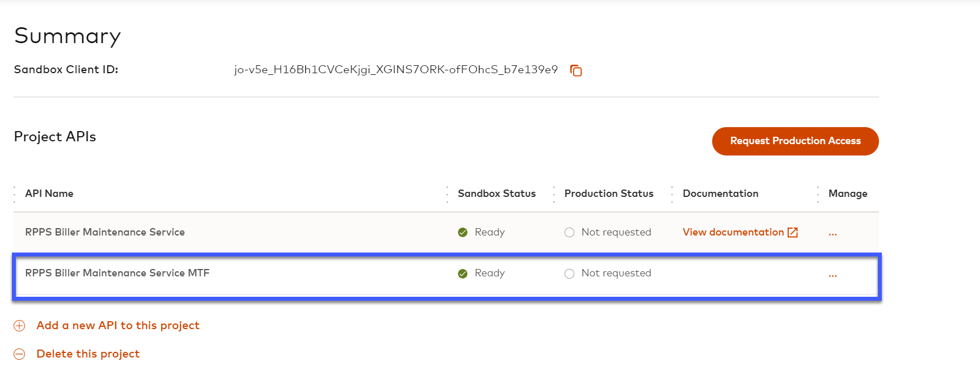Select the Not requested circle in the MTF row
980x370 pixels.
point(569,274)
